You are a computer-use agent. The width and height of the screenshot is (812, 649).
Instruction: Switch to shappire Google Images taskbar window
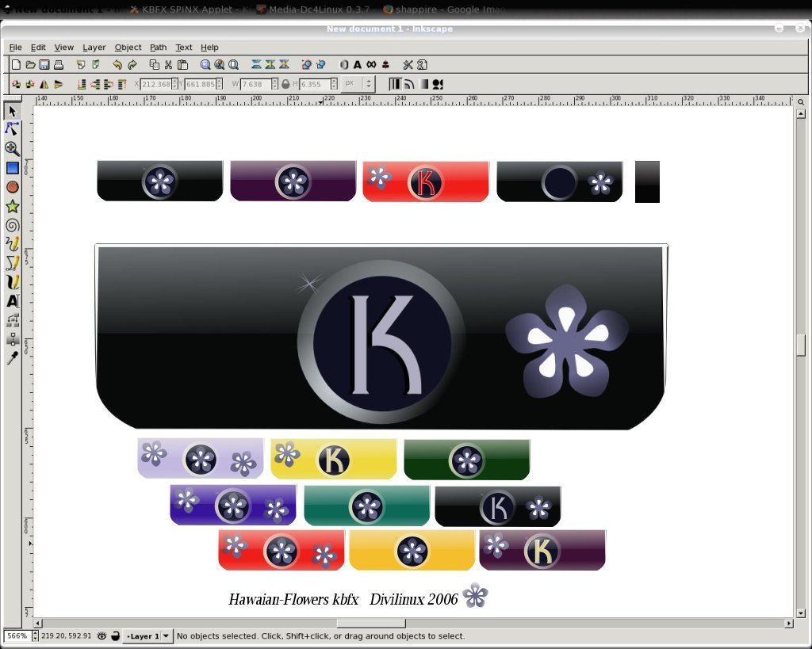pos(444,10)
